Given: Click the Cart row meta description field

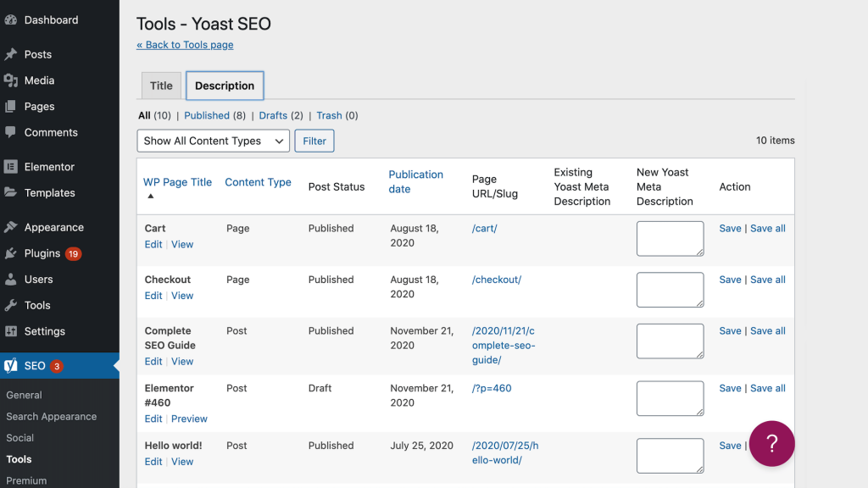Looking at the screenshot, I should tap(670, 238).
